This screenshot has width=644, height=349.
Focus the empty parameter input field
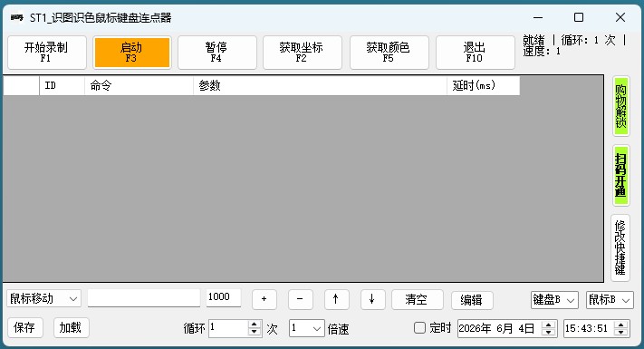[x=144, y=298]
